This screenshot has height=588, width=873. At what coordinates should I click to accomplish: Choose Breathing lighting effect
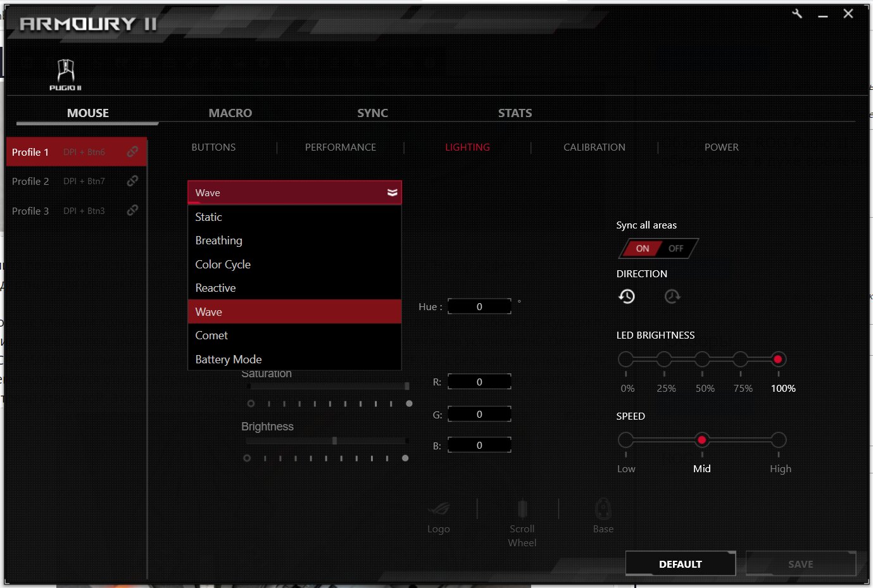coord(294,241)
